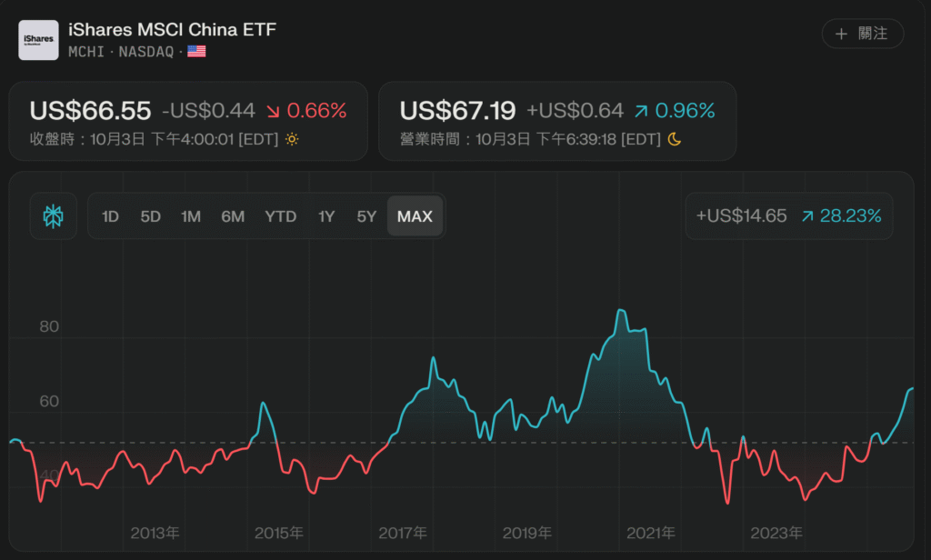Follow the stock with 關注 button
The height and width of the screenshot is (560, 931).
point(862,34)
